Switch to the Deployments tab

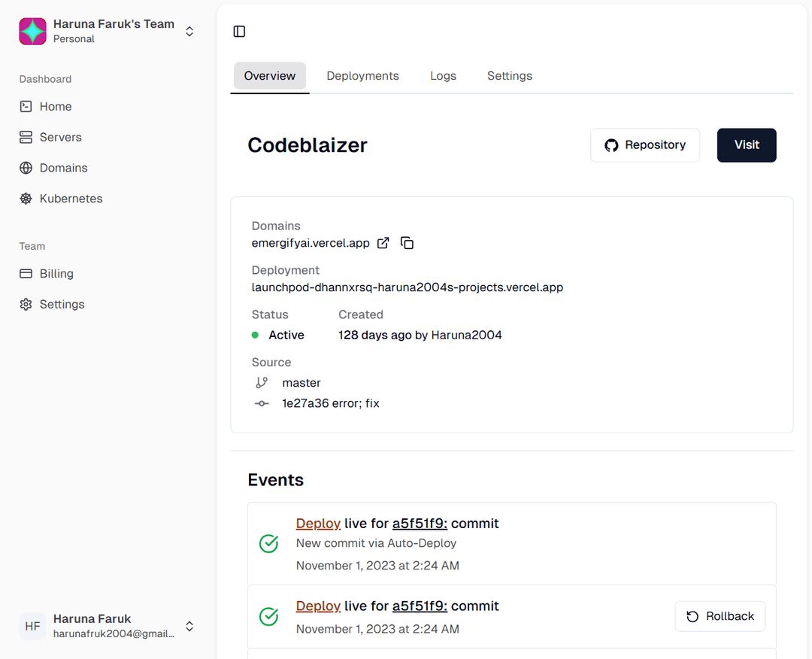[362, 76]
